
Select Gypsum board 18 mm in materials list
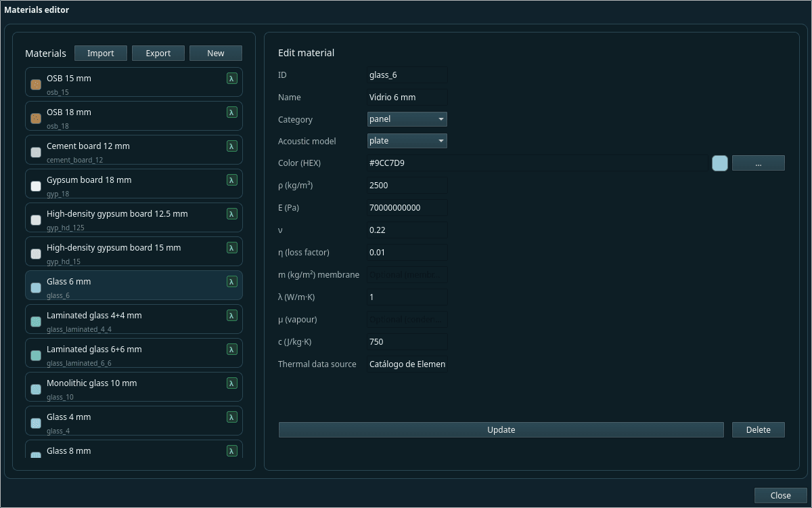coord(134,184)
